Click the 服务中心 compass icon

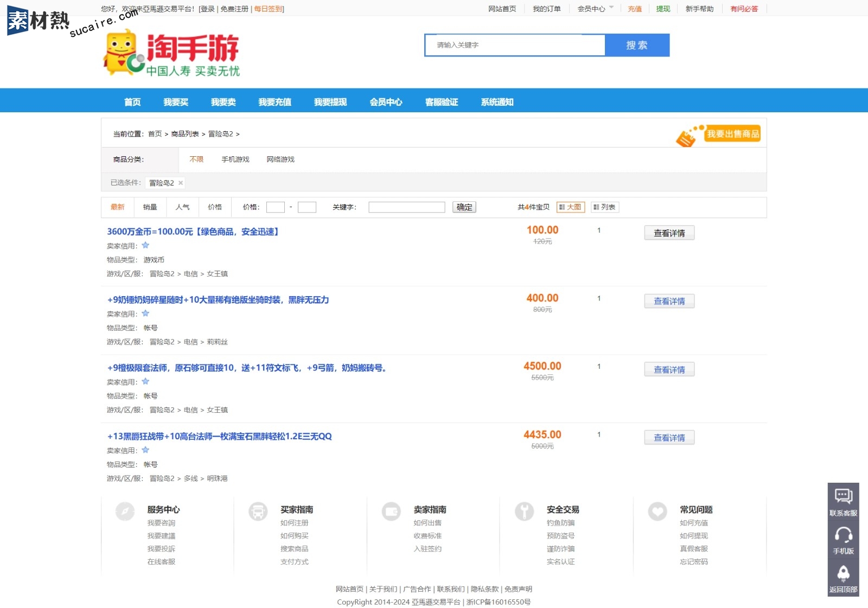(125, 511)
